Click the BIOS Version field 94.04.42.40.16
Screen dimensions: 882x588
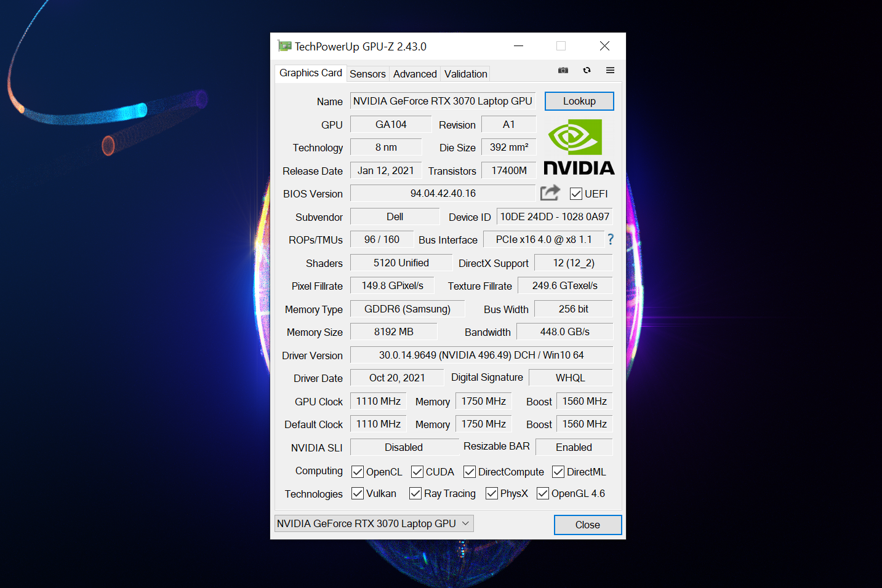[443, 193]
